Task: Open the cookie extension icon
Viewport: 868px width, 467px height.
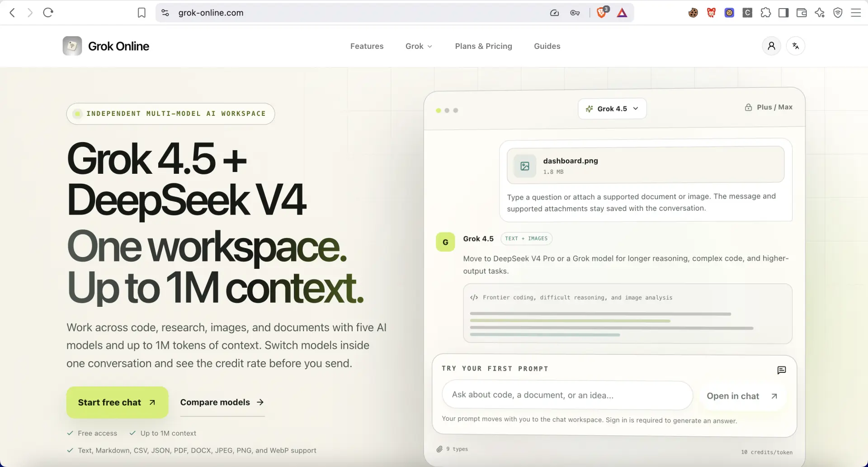Action: [693, 13]
